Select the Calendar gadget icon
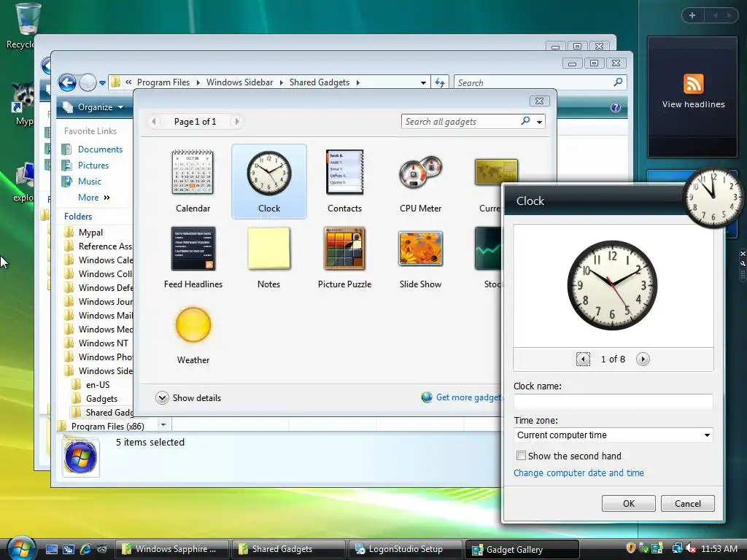This screenshot has height=560, width=747. pos(193,172)
